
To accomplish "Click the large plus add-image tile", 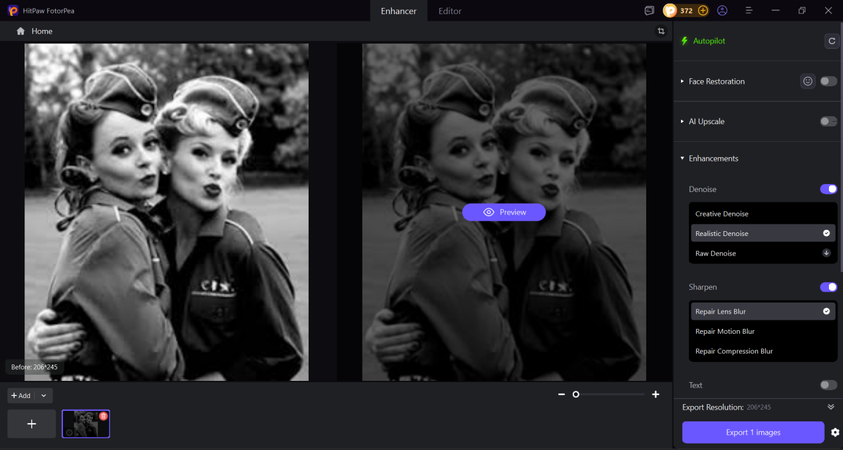I will coord(32,424).
